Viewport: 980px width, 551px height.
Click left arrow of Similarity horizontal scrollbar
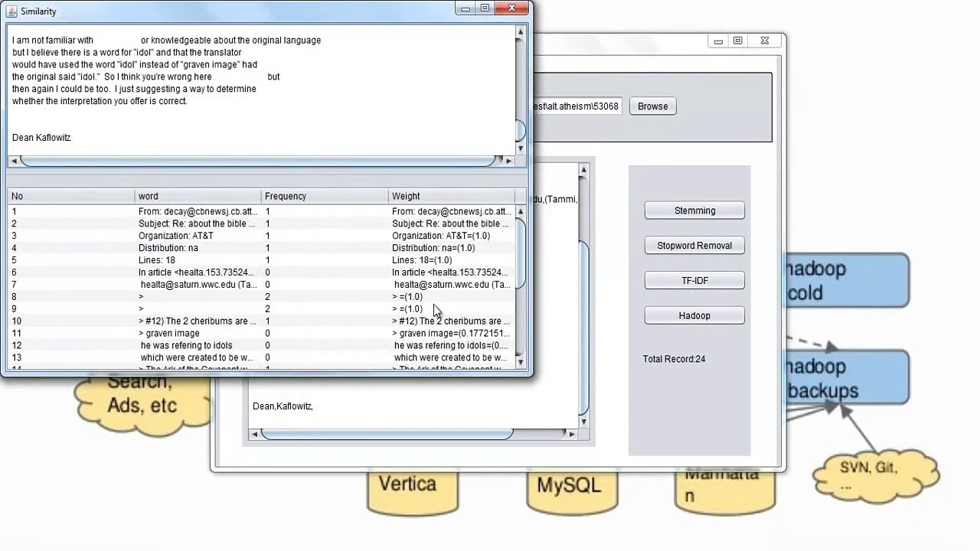(x=13, y=161)
